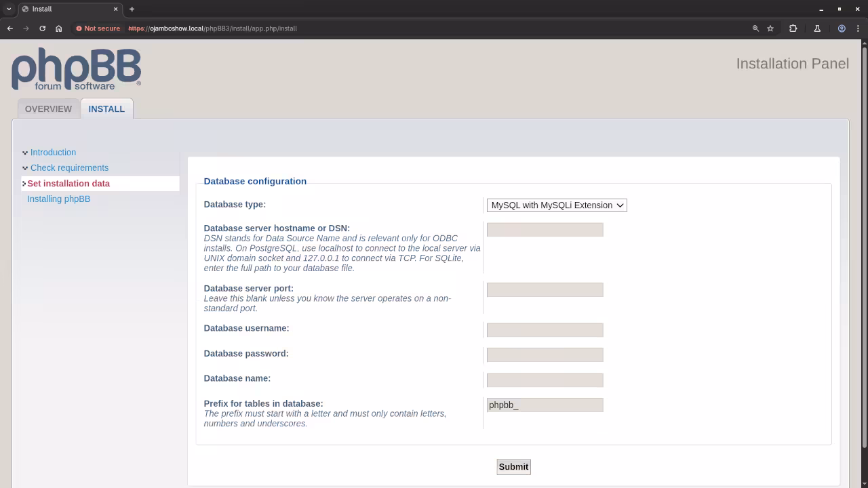Click the Database type label
Viewport: 868px width, 488px height.
point(235,205)
